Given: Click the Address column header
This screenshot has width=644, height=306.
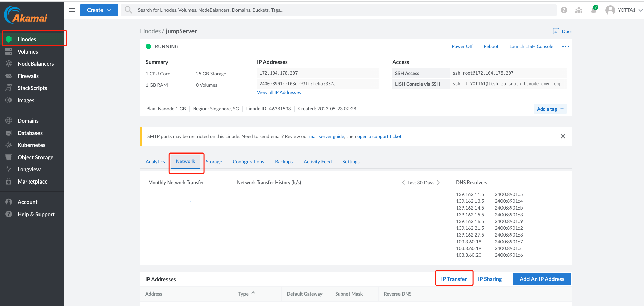Looking at the screenshot, I should click(154, 294).
